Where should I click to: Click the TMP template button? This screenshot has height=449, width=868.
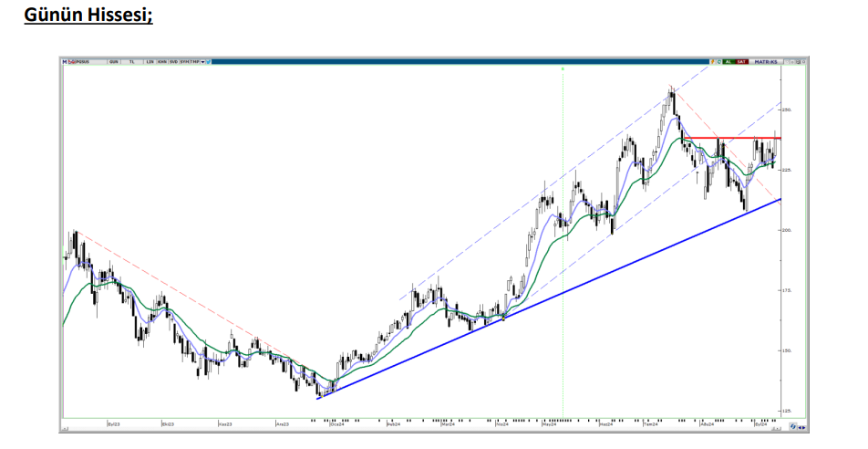pos(195,61)
